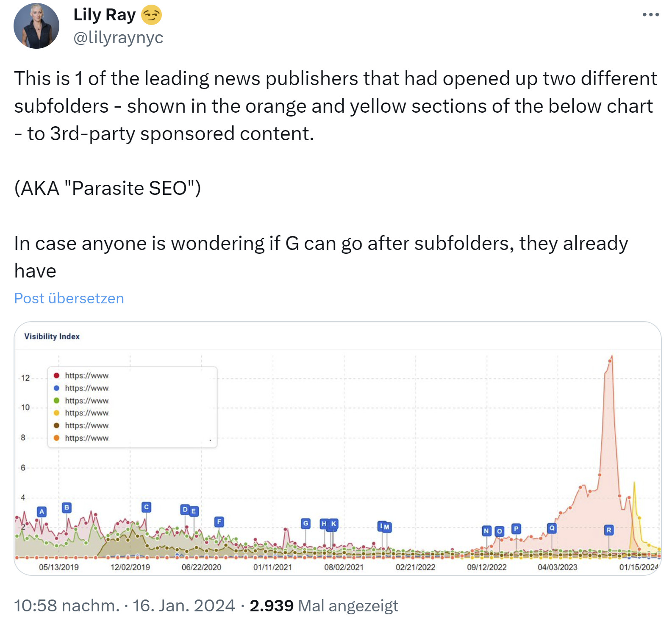
Task: Click the smirking emoji beside Lily Ray
Action: coord(150,14)
